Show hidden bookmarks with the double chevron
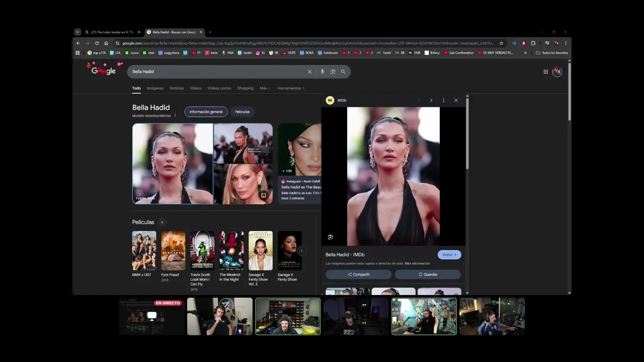Viewport: 644px width, 362px height. pyautogui.click(x=525, y=53)
